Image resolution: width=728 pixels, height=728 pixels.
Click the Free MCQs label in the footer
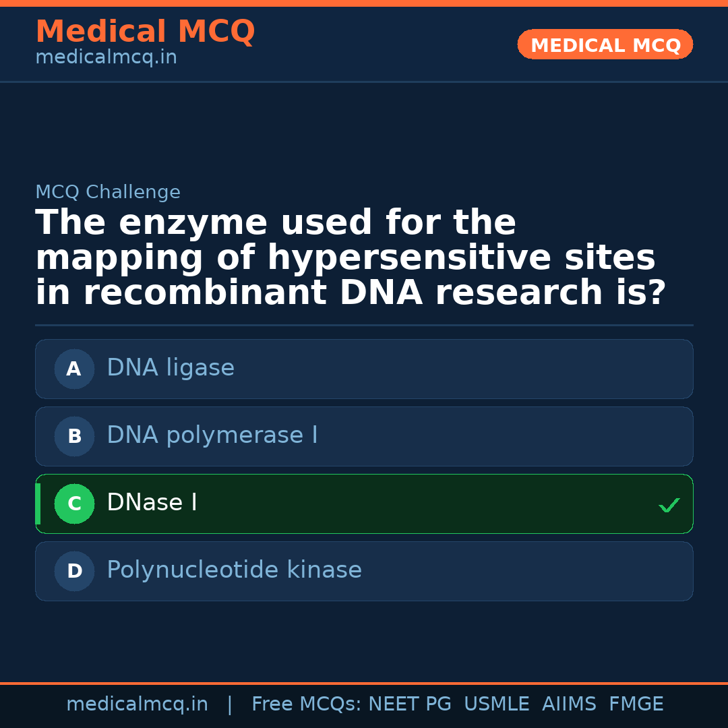tap(307, 704)
